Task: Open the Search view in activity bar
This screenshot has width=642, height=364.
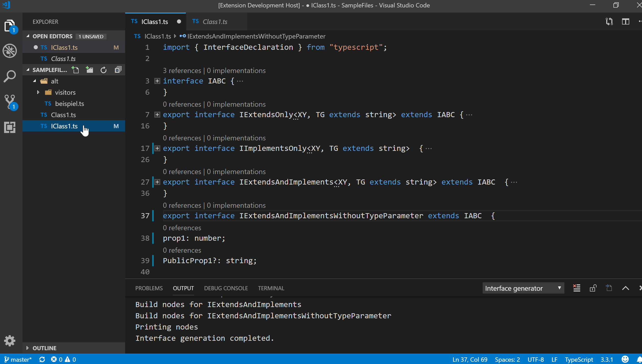Action: click(x=10, y=76)
